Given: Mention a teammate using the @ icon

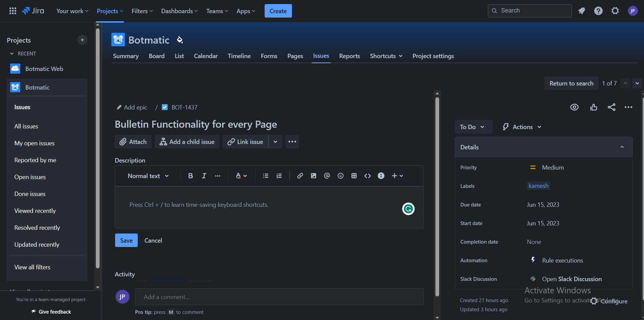Looking at the screenshot, I should point(327,176).
